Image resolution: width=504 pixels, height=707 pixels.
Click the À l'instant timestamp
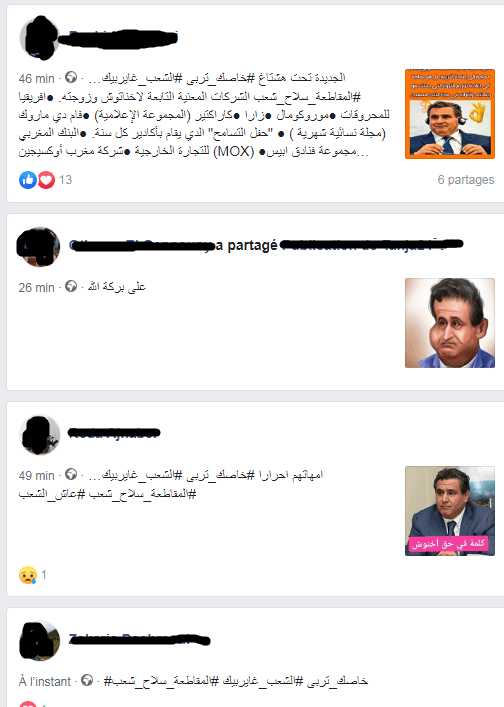pos(45,681)
